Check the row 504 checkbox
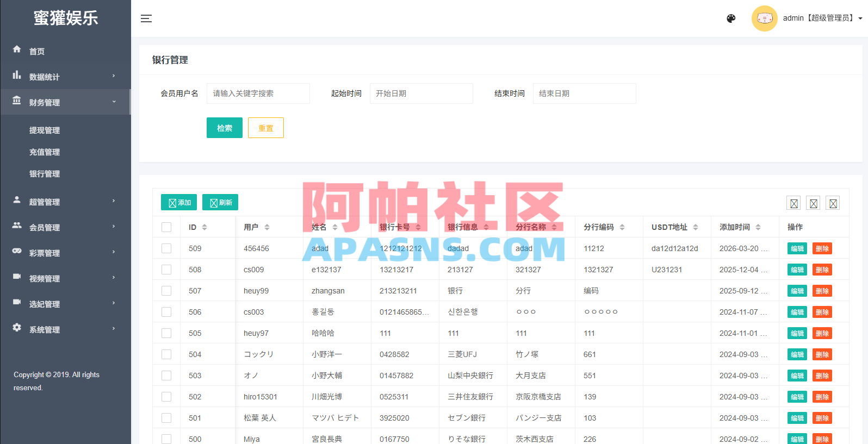868x444 pixels. [166, 354]
